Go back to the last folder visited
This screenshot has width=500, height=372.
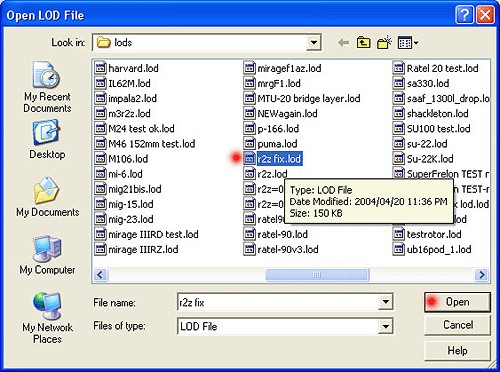click(x=343, y=43)
